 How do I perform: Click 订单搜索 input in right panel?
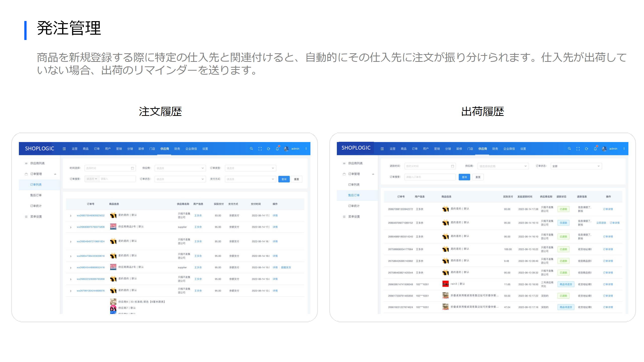(x=430, y=177)
